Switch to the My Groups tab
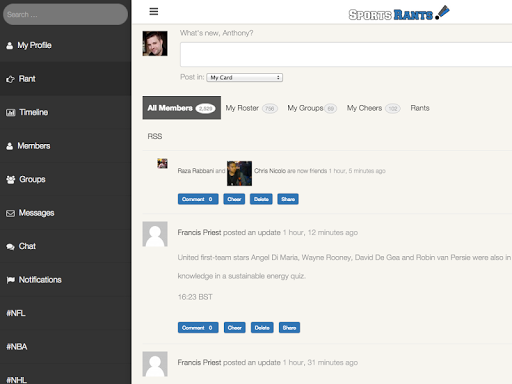The image size is (512, 384). click(312, 108)
